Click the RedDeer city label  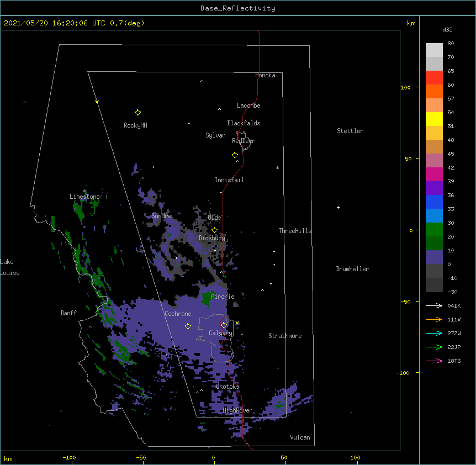[x=244, y=141]
